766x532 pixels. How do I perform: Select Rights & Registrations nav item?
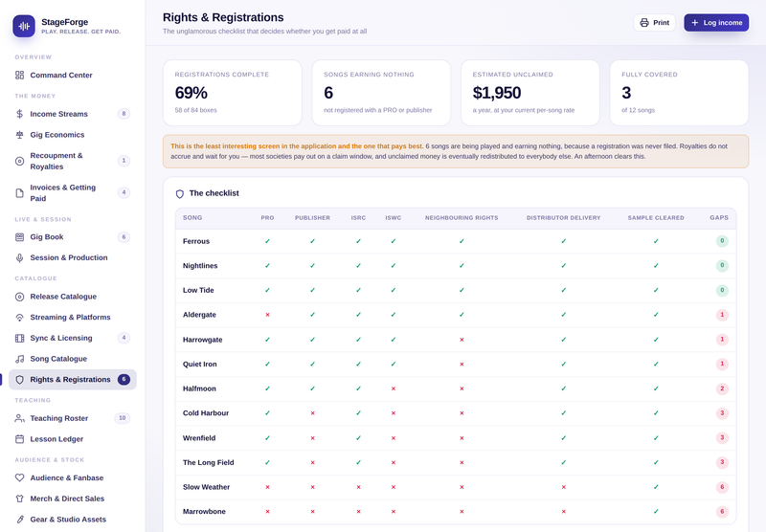click(x=73, y=380)
